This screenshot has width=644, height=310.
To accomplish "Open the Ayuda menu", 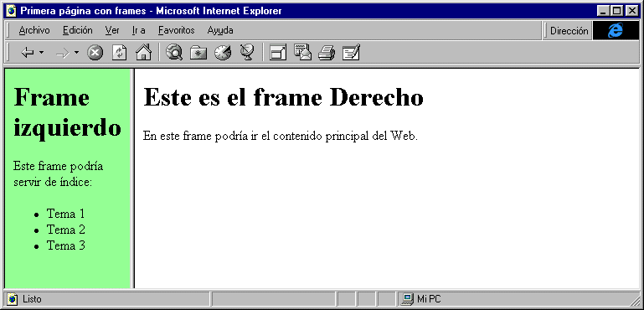I will coord(220,30).
